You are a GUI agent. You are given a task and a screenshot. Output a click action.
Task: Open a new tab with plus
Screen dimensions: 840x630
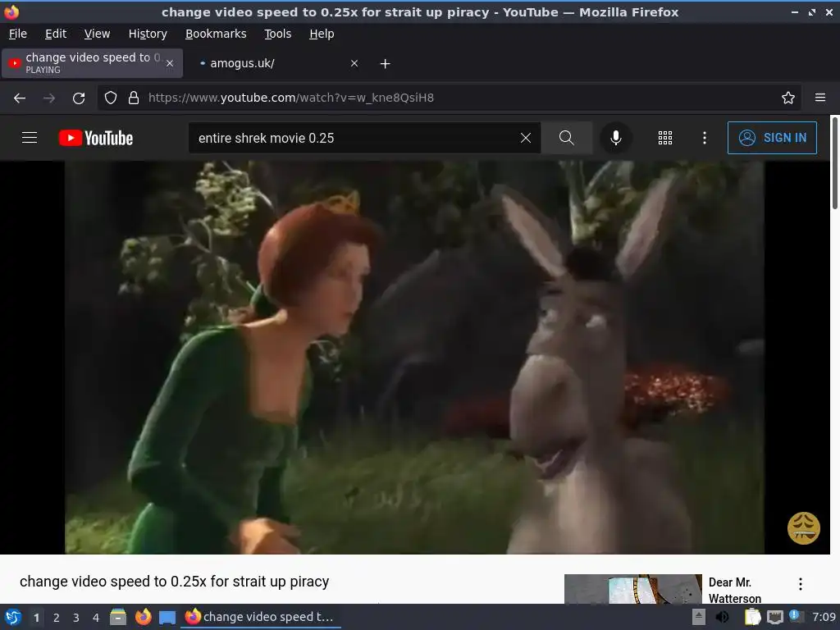(x=386, y=64)
